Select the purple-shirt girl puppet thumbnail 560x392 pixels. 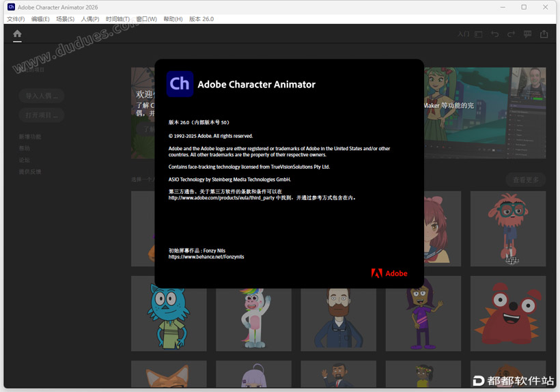pos(423,313)
